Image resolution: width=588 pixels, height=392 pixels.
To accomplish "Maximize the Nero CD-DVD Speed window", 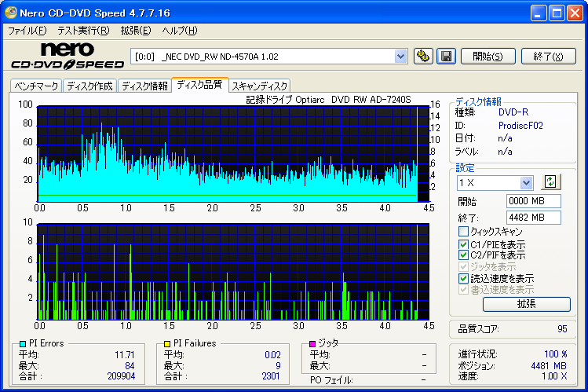I will tap(557, 13).
